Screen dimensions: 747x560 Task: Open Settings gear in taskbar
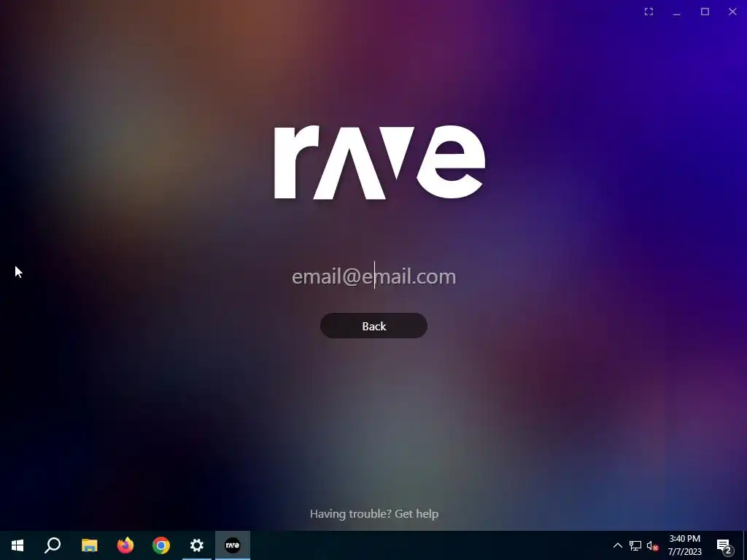197,545
